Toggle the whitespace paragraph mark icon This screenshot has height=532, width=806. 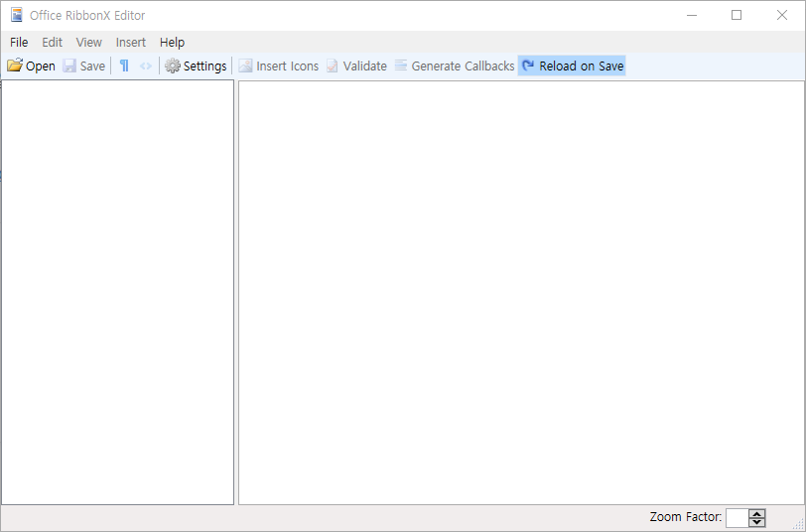click(124, 66)
